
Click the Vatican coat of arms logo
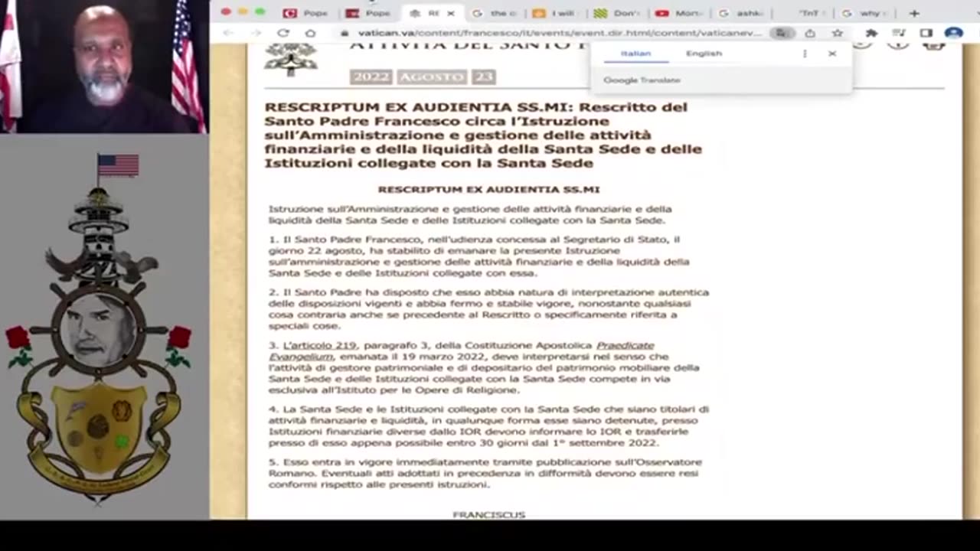(291, 59)
